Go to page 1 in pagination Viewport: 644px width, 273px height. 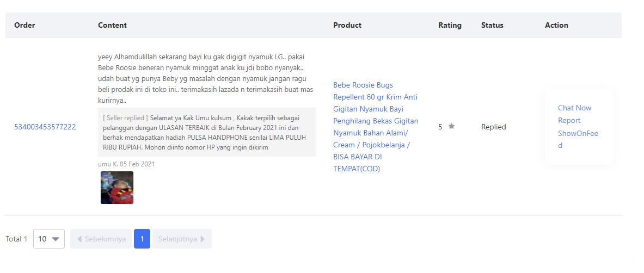tap(142, 239)
